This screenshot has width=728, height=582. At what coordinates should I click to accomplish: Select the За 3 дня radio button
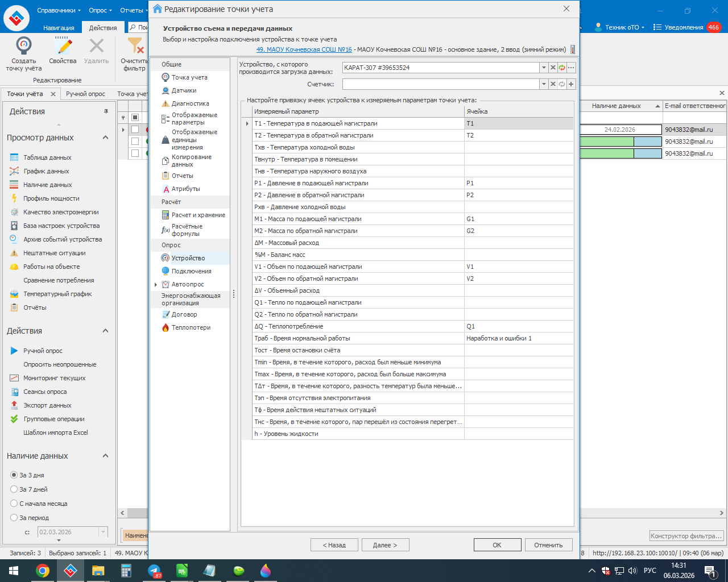(14, 475)
